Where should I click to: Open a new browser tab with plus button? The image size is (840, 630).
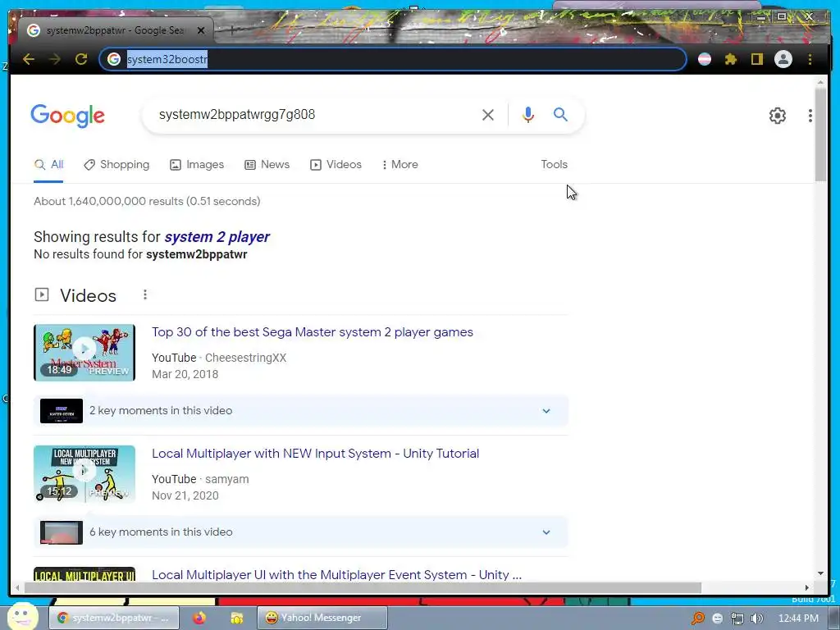click(232, 30)
